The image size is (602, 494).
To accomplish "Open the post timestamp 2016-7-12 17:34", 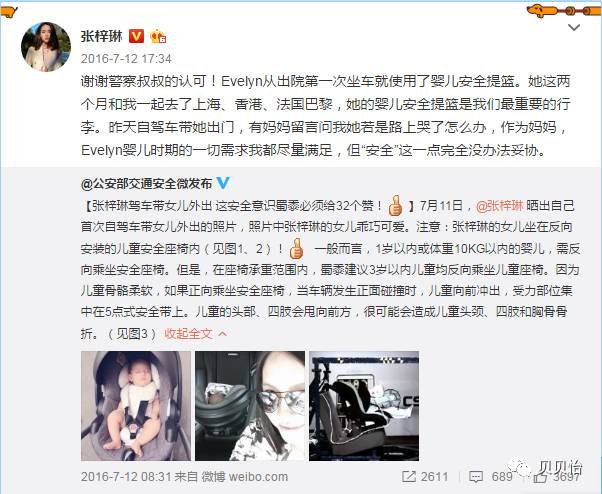I will pyautogui.click(x=126, y=59).
